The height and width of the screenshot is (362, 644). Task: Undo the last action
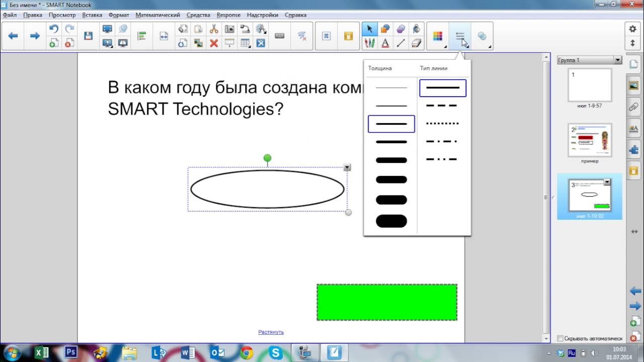(54, 29)
